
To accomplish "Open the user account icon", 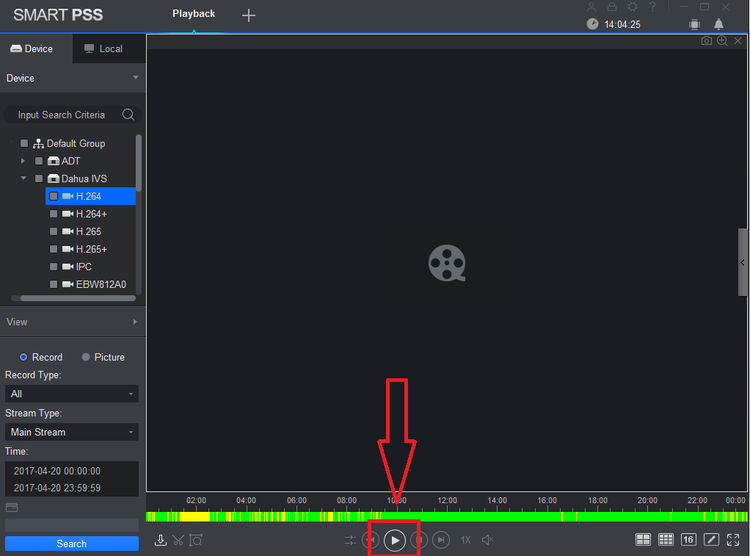I will [592, 7].
